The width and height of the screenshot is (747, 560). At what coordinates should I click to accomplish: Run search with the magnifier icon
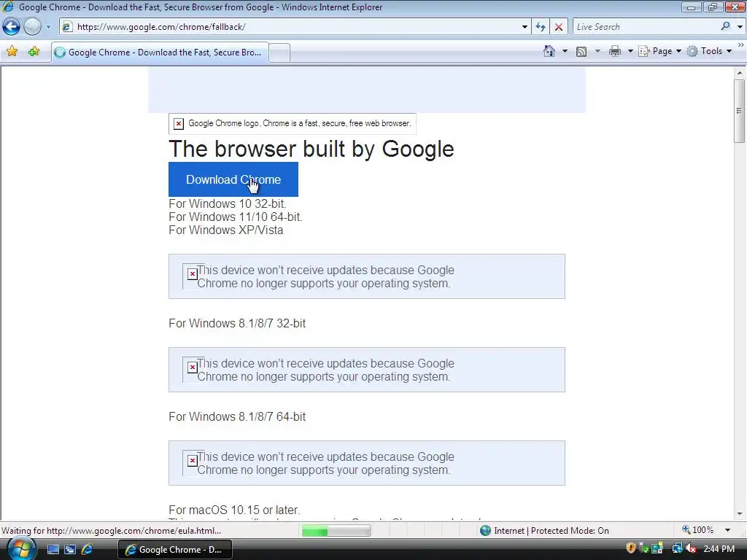pos(726,27)
